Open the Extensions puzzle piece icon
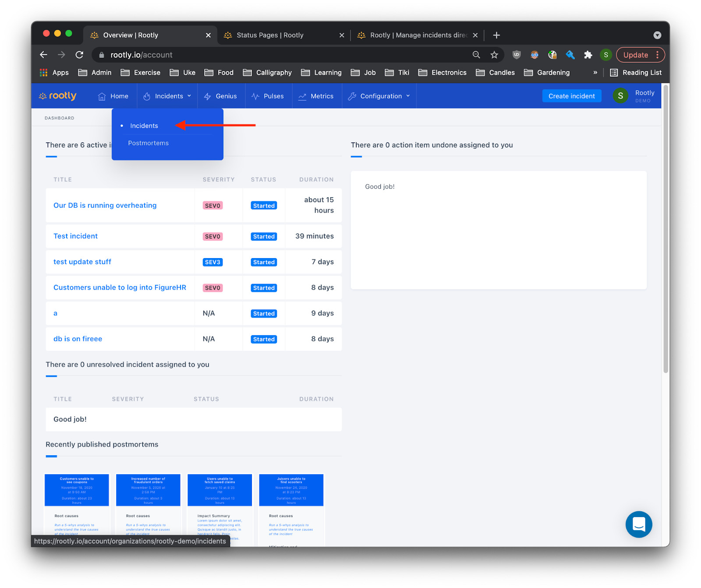 588,55
